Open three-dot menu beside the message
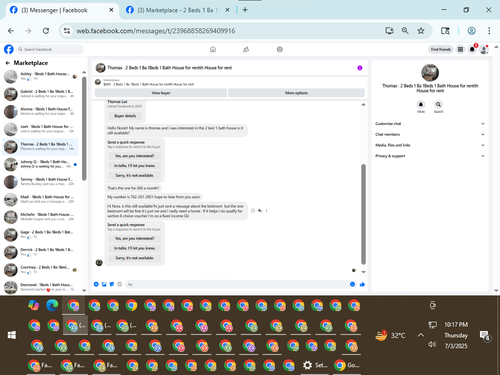 click(x=266, y=210)
